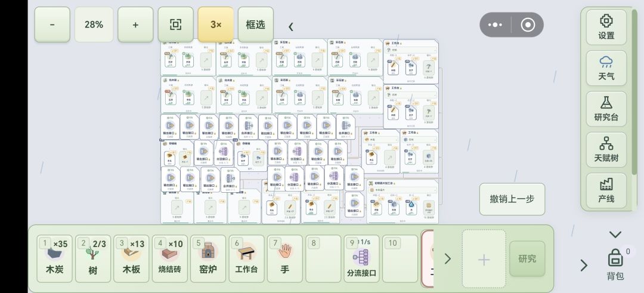Tap the mini-program close circle icon

coord(528,24)
